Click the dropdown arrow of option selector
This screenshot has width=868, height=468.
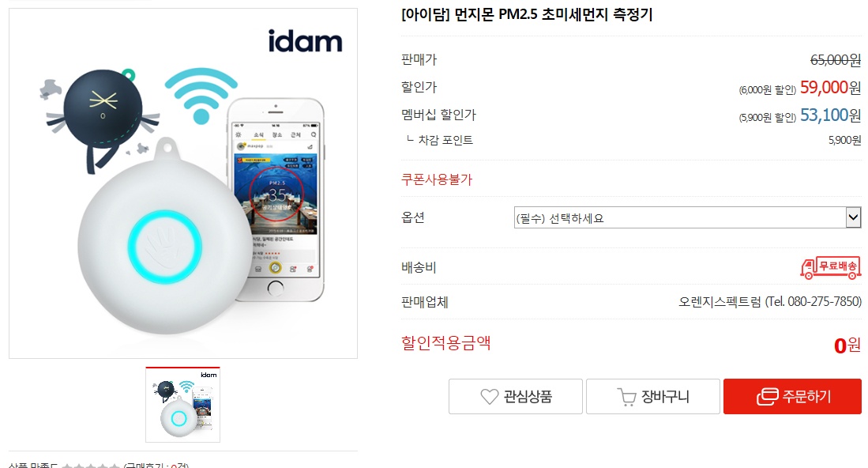[853, 217]
